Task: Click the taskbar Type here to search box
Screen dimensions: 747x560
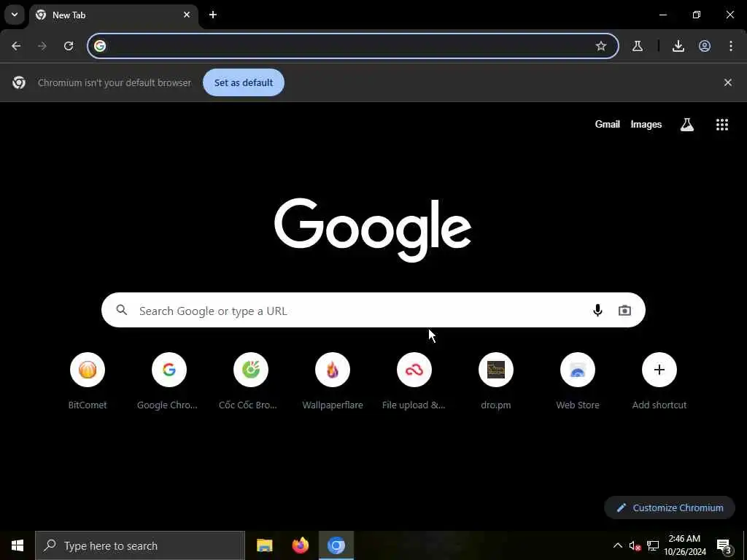Action: (x=140, y=545)
